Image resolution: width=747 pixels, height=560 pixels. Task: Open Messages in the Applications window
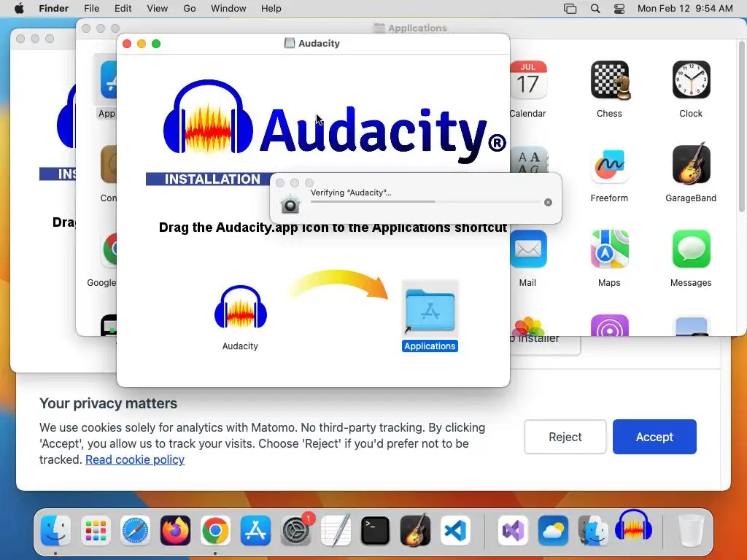pyautogui.click(x=691, y=249)
